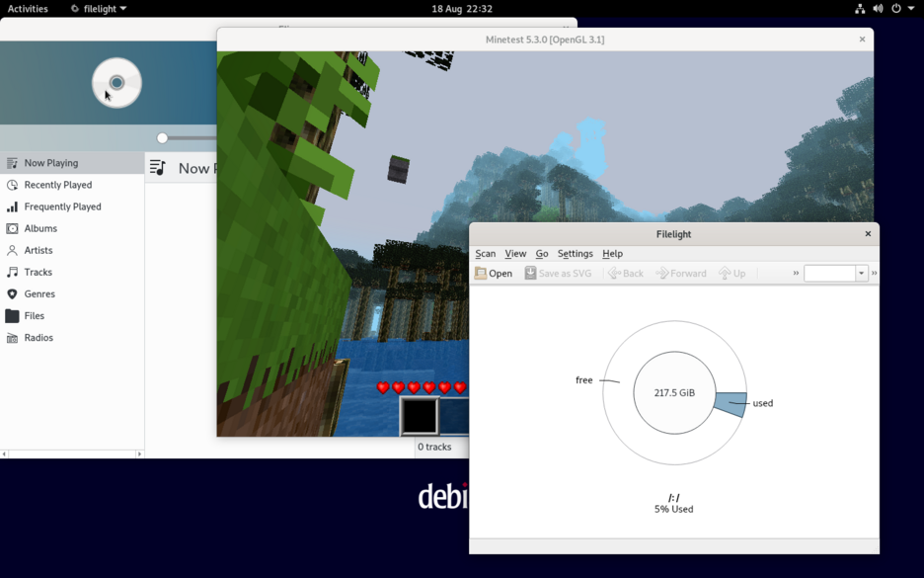Click the "5% Used" text below chart
Viewport: 924px width, 578px height.
(673, 509)
